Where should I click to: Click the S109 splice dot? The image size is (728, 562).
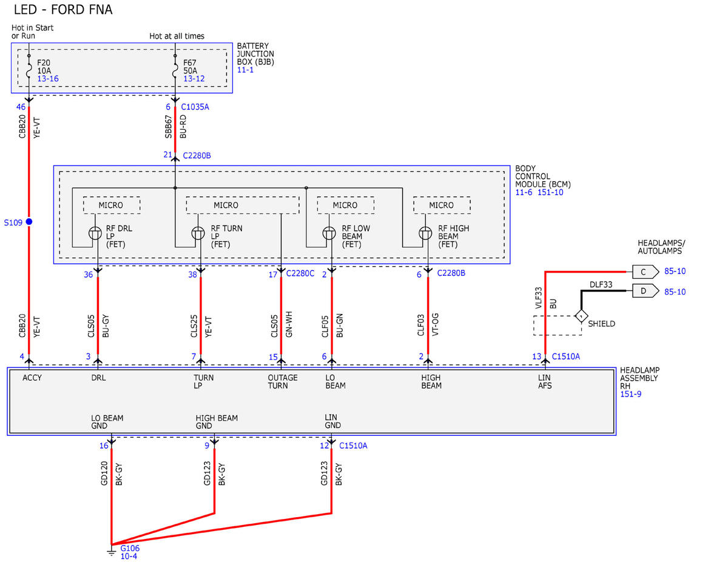click(29, 222)
